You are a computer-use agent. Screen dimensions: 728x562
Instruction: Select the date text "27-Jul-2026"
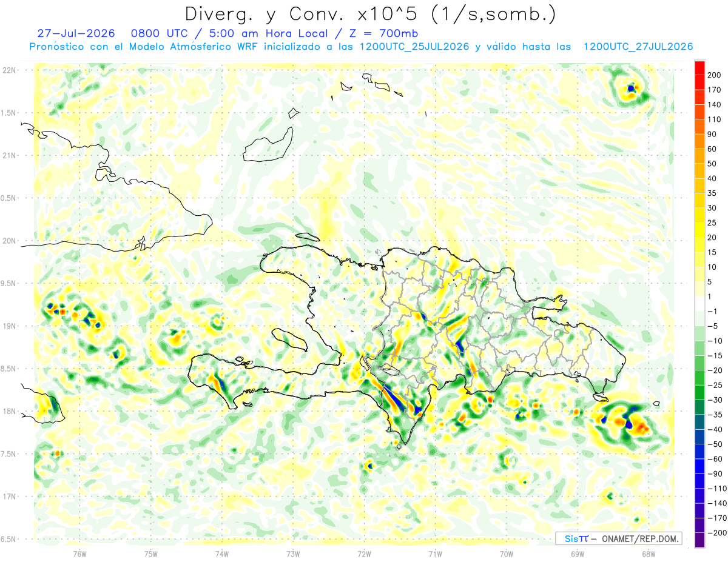[x=76, y=33]
